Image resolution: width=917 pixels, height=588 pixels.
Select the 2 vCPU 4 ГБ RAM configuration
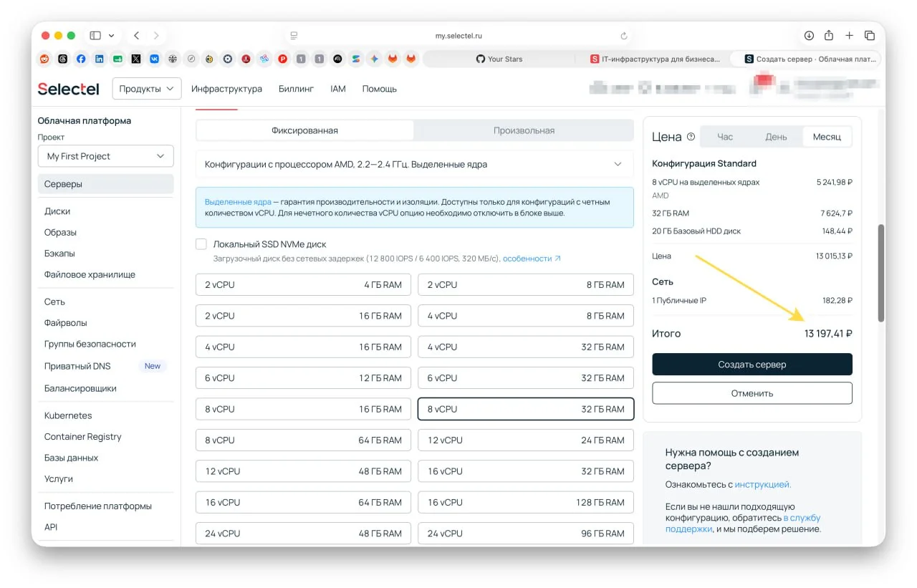pos(304,284)
